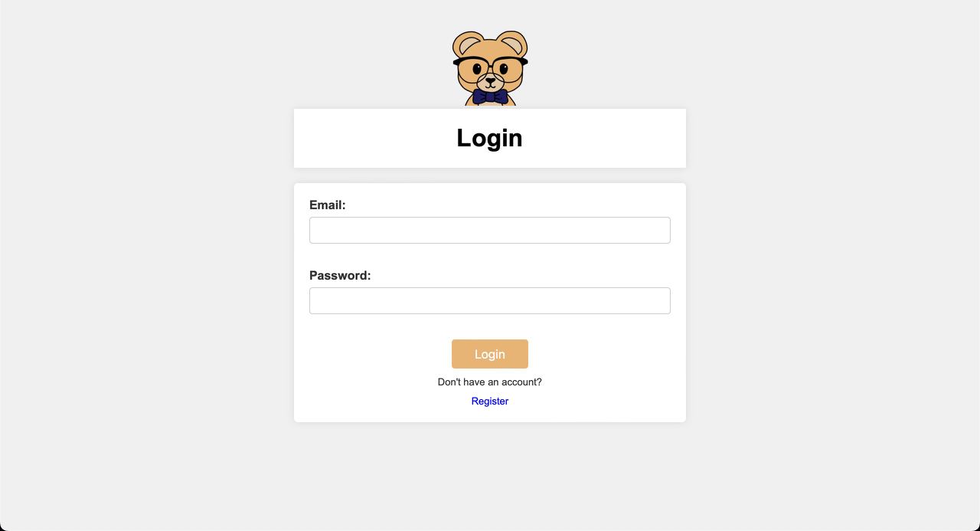The image size is (980, 531).
Task: Click the Email label
Action: [x=328, y=205]
